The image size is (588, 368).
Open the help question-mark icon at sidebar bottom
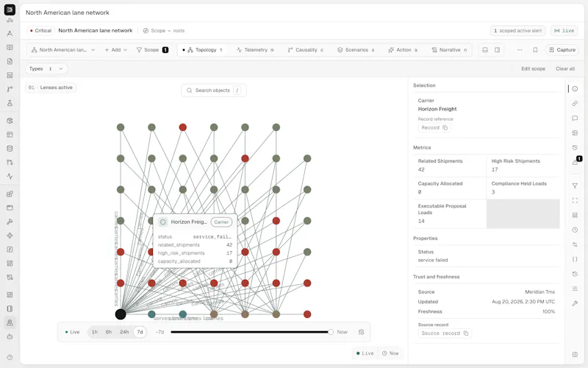point(10,358)
